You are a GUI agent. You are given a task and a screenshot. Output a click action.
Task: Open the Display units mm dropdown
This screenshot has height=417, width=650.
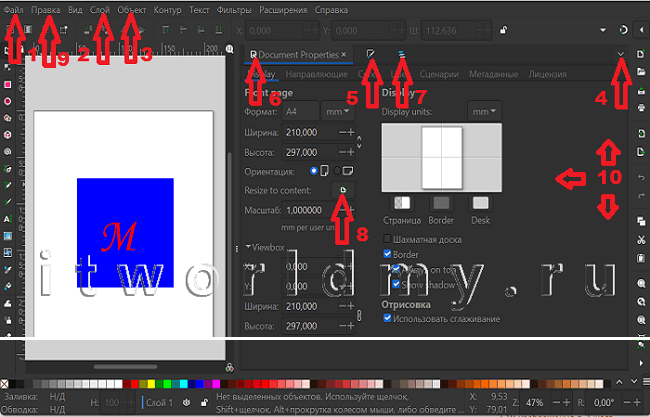484,112
